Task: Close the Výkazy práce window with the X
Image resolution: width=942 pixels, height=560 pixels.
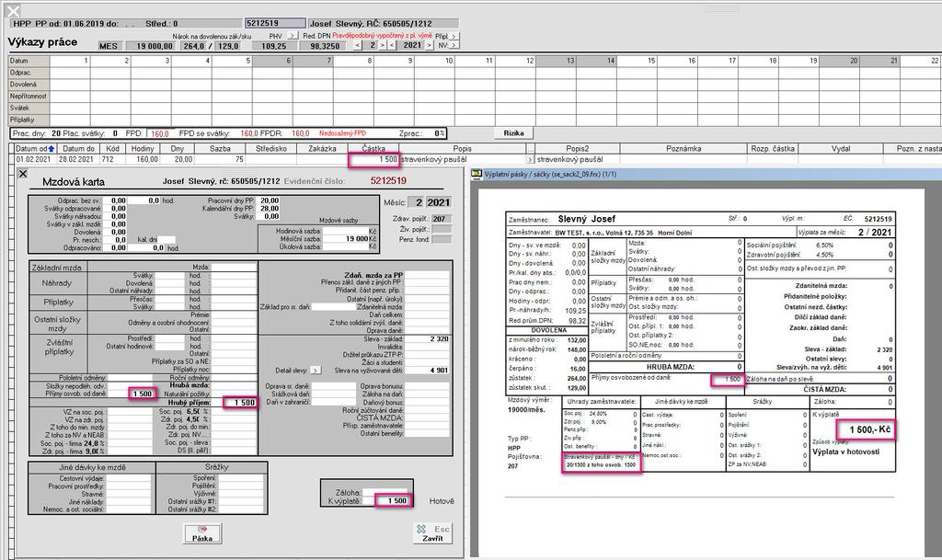Action: (13, 10)
